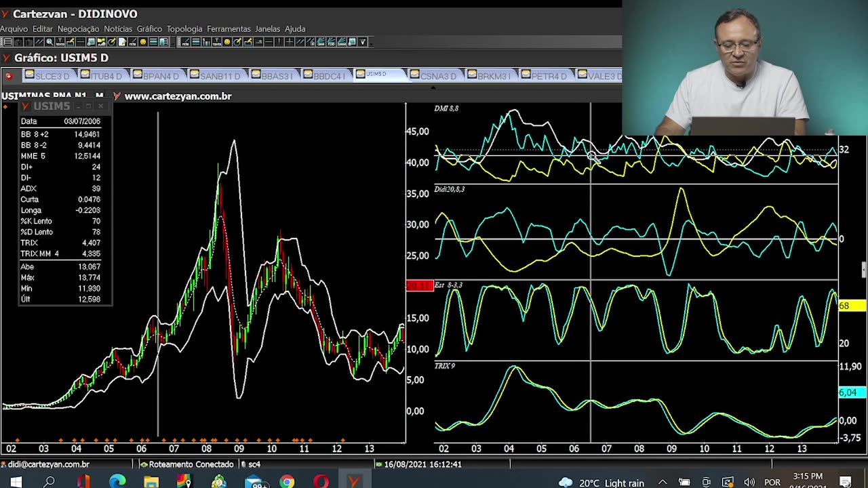Open File Explorer from the taskbar
Screen dimensions: 868x488
(151, 482)
